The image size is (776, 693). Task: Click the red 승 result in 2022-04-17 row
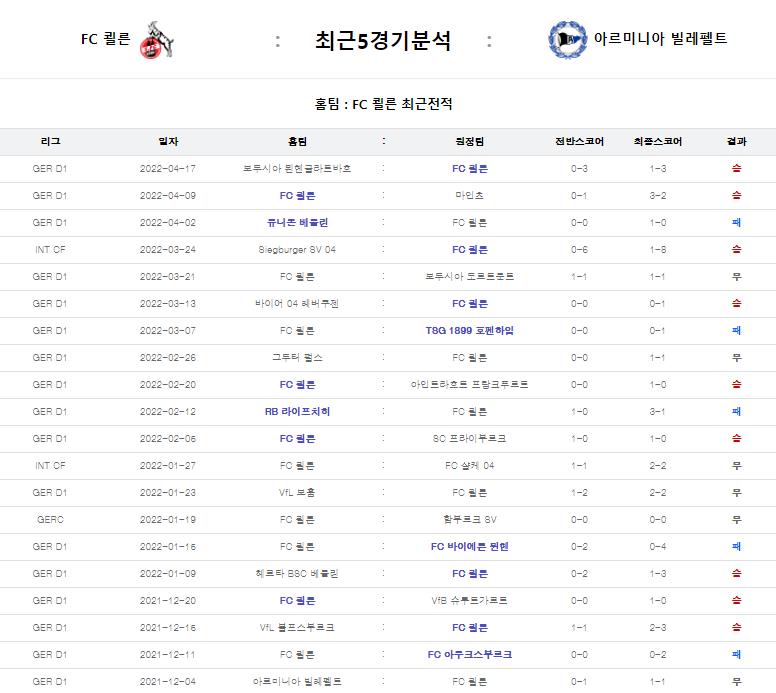click(x=736, y=169)
